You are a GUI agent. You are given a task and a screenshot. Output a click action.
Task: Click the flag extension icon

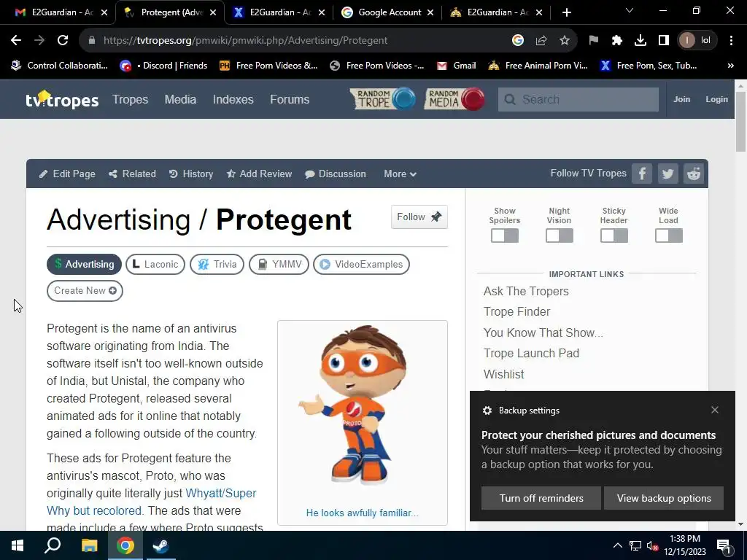(x=594, y=41)
